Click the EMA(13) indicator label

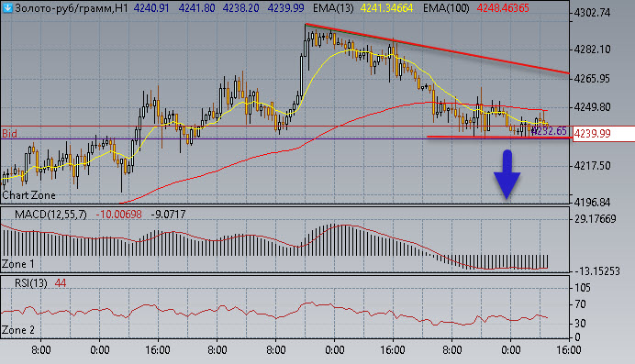click(x=333, y=8)
